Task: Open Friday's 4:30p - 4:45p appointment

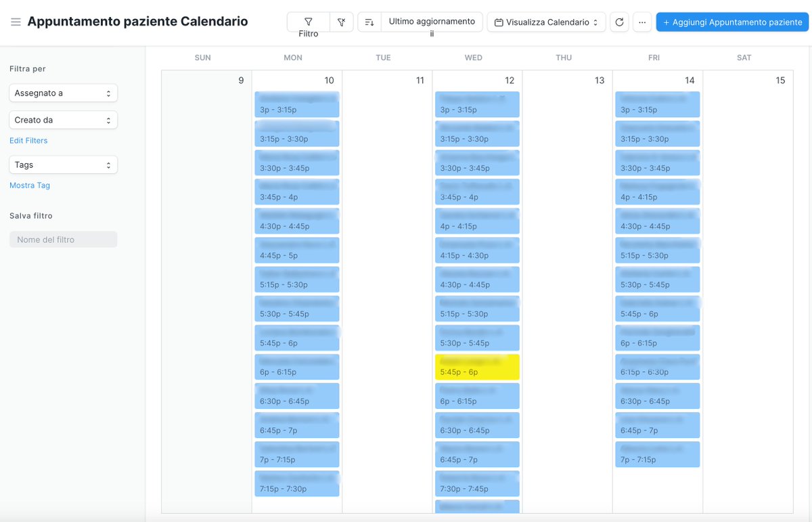Action: tap(658, 221)
